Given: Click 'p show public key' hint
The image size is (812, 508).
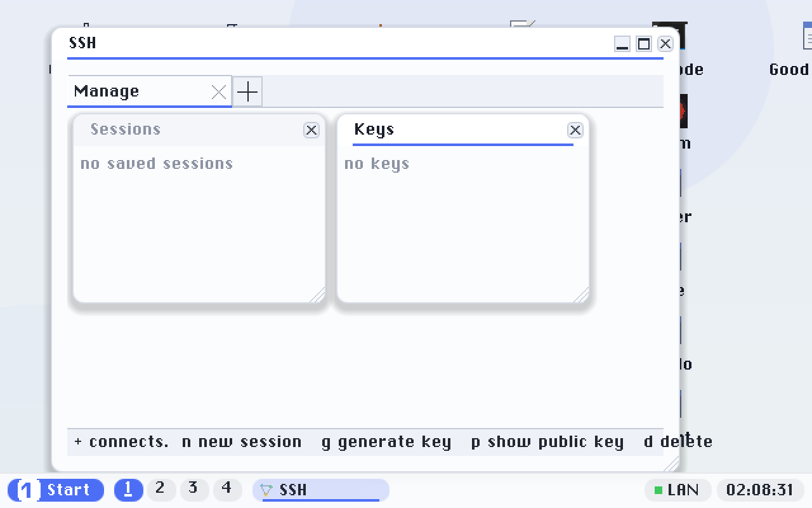Looking at the screenshot, I should click(x=547, y=442).
